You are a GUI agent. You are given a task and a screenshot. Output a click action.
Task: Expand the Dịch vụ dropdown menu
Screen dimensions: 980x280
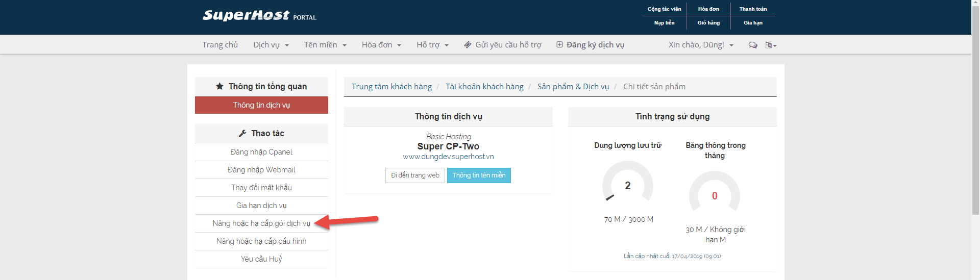click(x=271, y=45)
